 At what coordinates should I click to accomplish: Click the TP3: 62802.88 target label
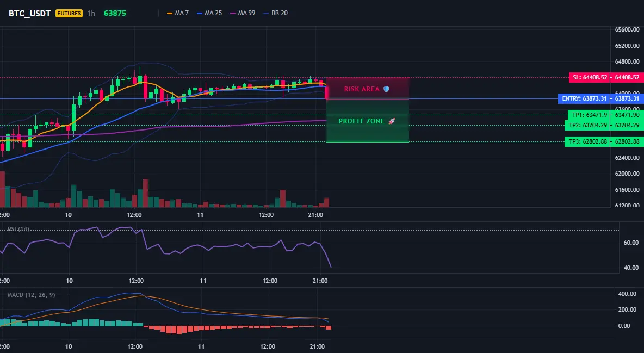pyautogui.click(x=587, y=142)
